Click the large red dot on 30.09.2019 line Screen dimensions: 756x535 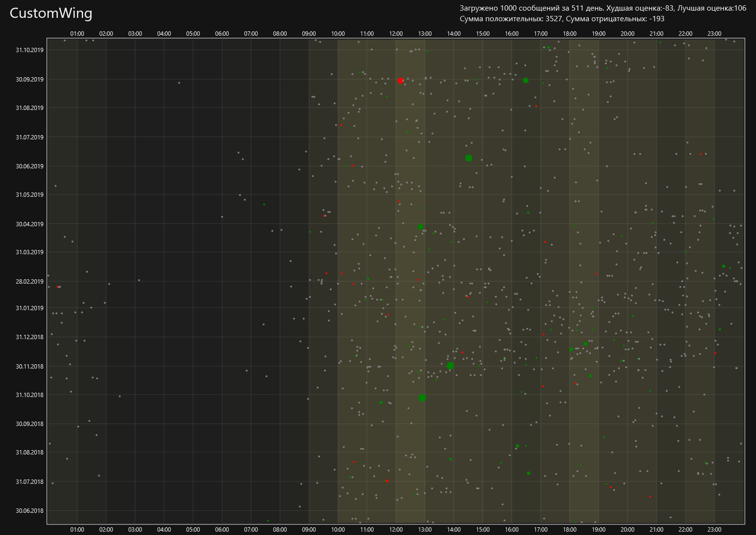(401, 81)
